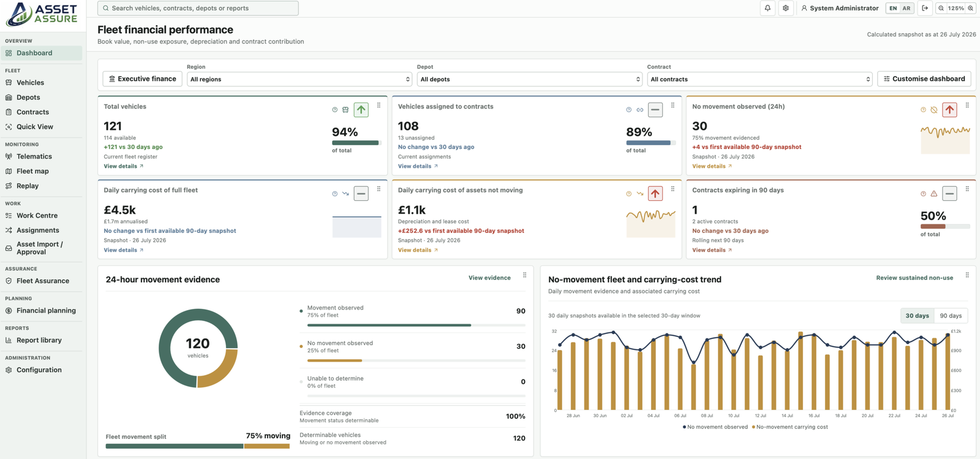This screenshot has height=459, width=980.
Task: Open drag handle on carrying-cost trend panel
Action: pyautogui.click(x=967, y=275)
